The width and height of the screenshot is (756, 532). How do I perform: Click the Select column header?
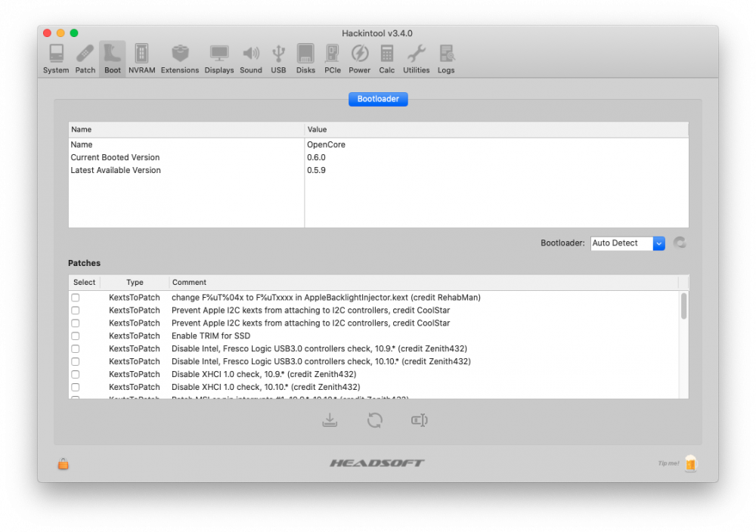[x=85, y=283]
